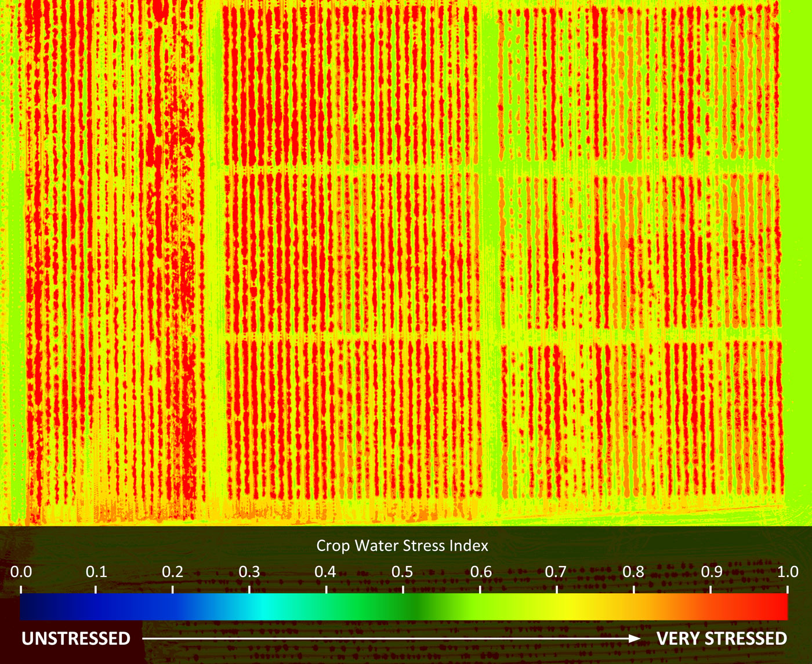Select the 0.8 tick label on the scale
Image resolution: width=812 pixels, height=664 pixels.
pyautogui.click(x=633, y=572)
